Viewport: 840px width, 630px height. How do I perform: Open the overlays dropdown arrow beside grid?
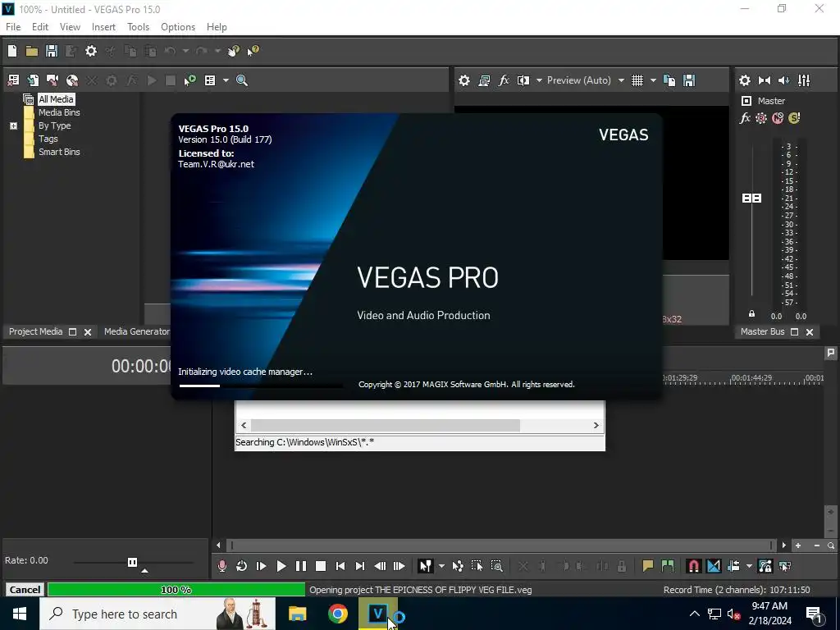[x=653, y=80]
